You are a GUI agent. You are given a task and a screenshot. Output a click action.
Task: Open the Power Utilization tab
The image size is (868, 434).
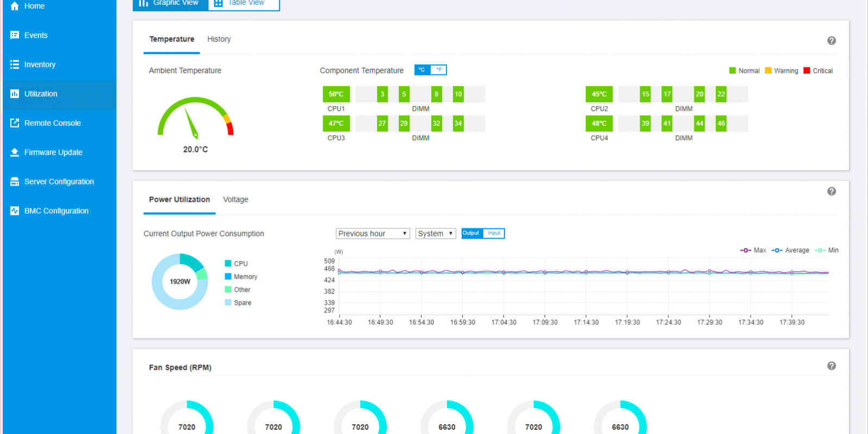(x=180, y=200)
